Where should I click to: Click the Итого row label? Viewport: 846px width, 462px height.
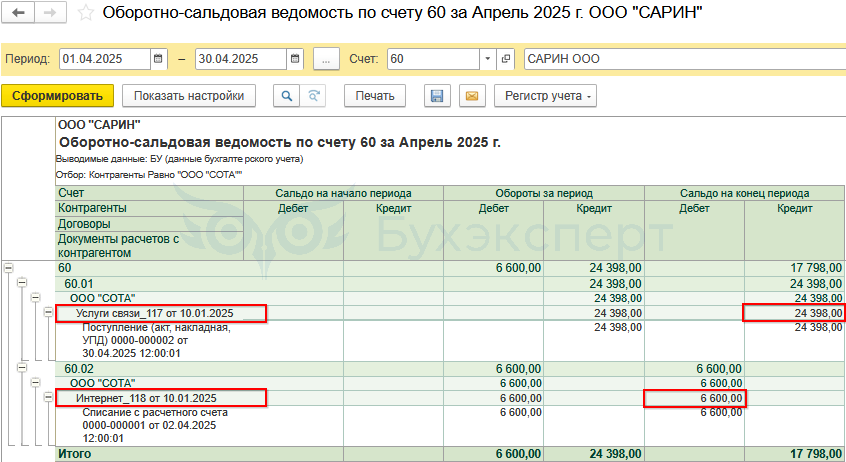click(x=74, y=454)
